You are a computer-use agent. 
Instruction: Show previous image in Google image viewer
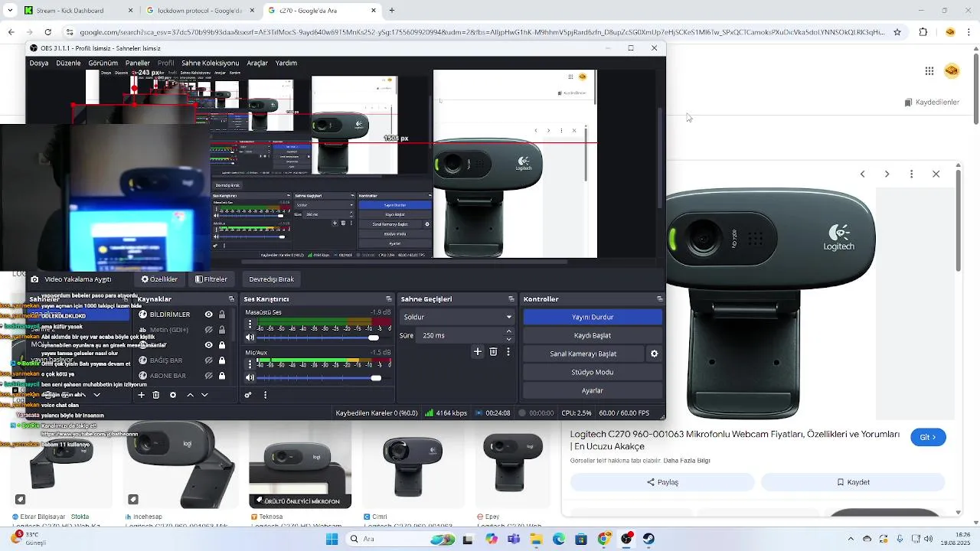point(862,174)
